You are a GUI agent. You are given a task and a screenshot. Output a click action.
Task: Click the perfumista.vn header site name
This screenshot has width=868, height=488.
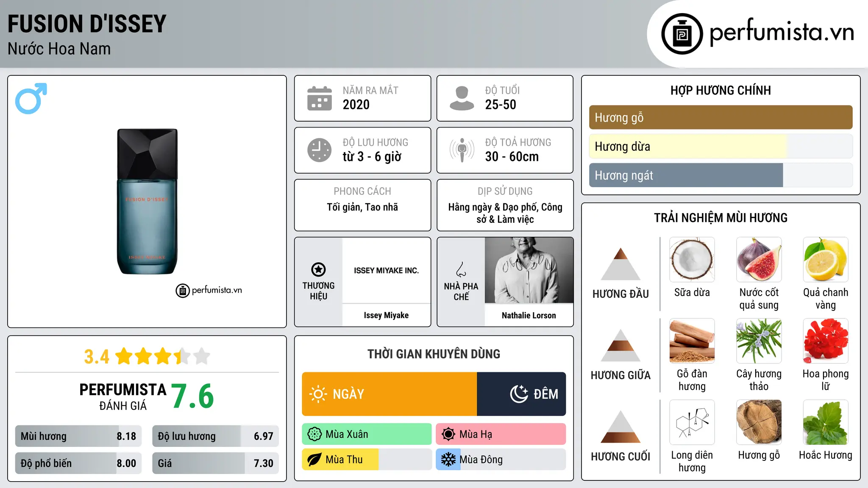782,32
